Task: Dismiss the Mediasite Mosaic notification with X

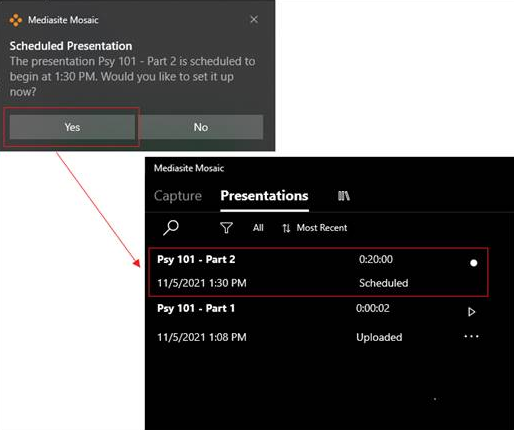Action: point(254,19)
